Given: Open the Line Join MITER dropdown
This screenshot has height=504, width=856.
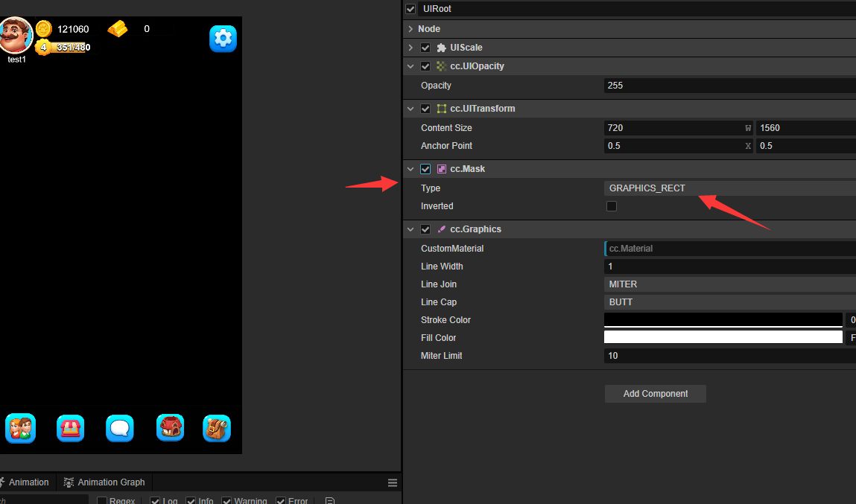Looking at the screenshot, I should tap(730, 284).
